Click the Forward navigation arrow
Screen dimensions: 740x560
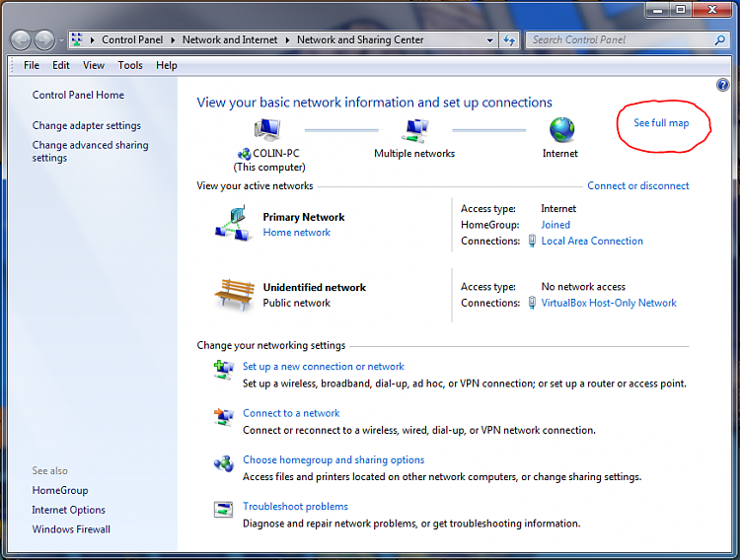point(44,40)
